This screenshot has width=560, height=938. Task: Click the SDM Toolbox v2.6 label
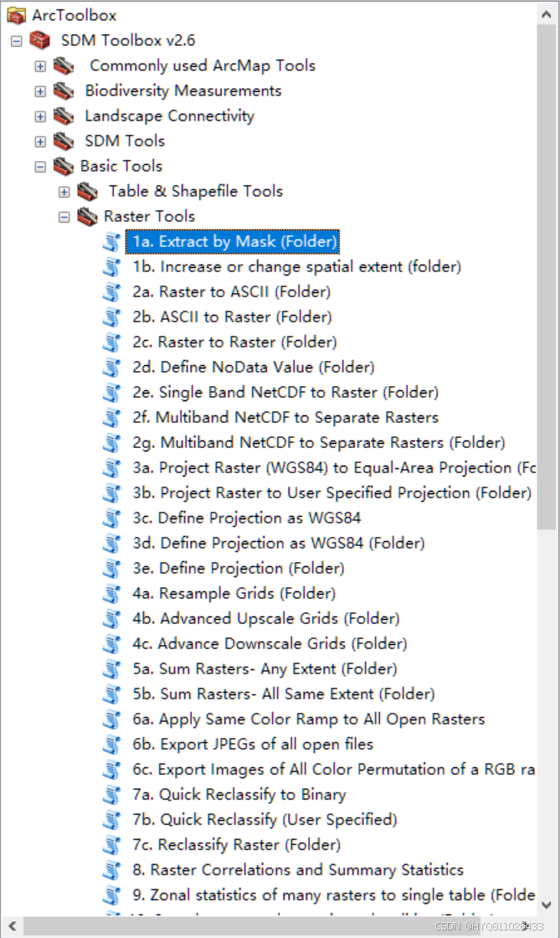click(128, 41)
